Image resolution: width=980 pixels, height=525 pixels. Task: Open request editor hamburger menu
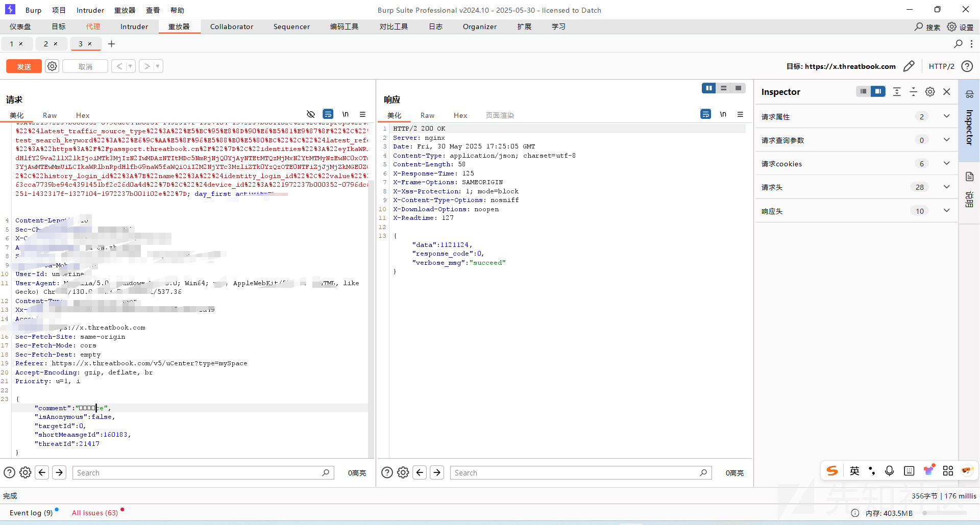[362, 114]
